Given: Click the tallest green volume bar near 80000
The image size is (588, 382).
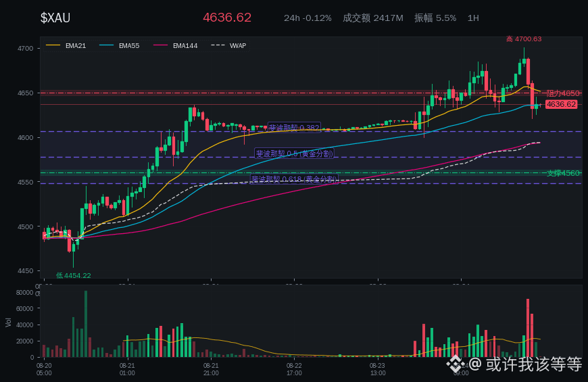Looking at the screenshot, I should point(86,324).
